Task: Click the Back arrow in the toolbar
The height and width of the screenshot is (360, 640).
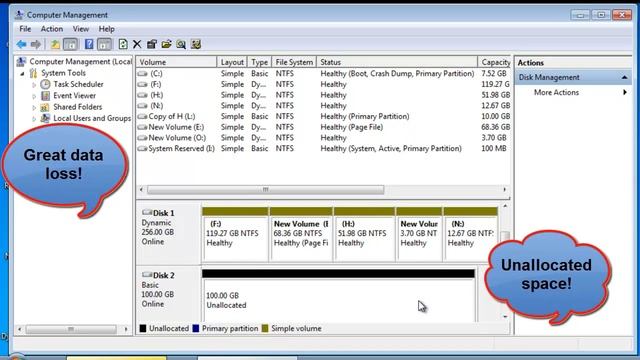Action: coord(21,44)
